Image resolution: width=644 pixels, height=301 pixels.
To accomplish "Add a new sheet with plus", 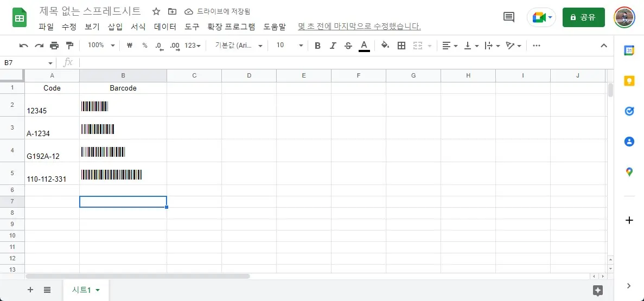I will tap(30, 290).
